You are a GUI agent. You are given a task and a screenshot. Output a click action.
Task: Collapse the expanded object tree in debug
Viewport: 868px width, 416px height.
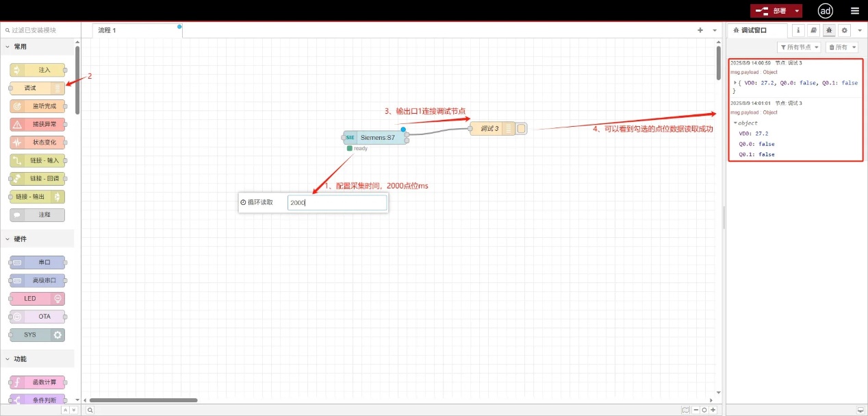pos(735,123)
